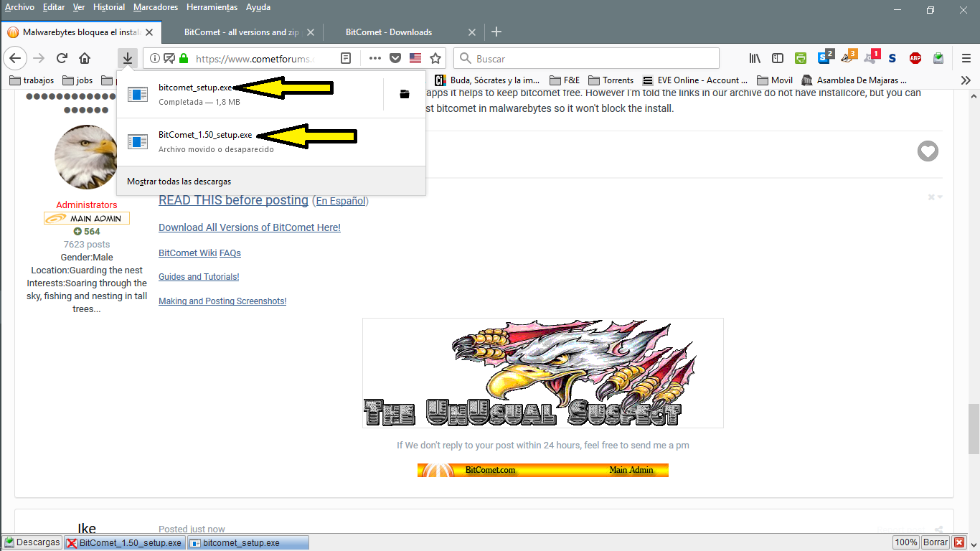Open containing folder for bitcomet_setup.exe
This screenshot has height=551, width=980.
click(405, 94)
